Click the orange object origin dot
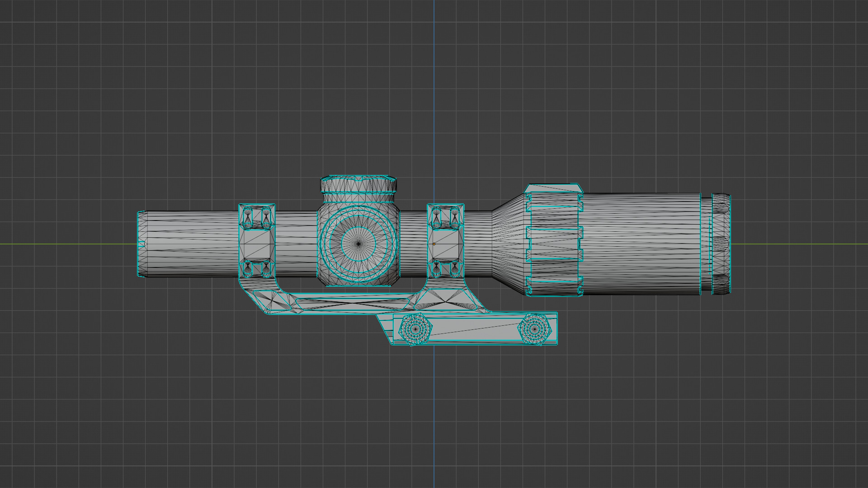This screenshot has width=868, height=488. click(434, 244)
